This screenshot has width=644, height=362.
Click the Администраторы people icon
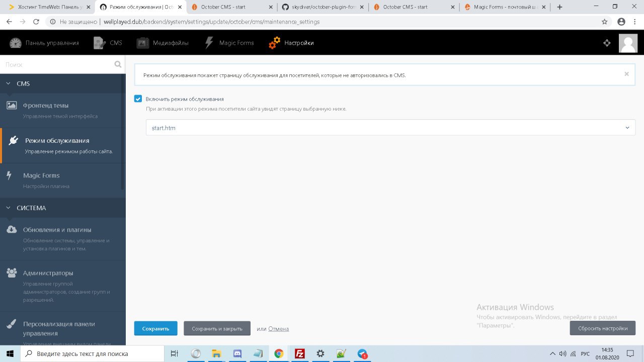coord(12,273)
